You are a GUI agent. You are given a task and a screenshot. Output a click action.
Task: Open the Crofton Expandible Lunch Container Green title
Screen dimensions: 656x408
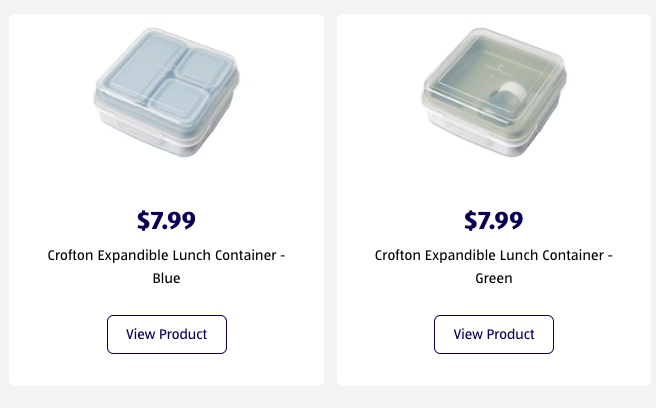(494, 256)
